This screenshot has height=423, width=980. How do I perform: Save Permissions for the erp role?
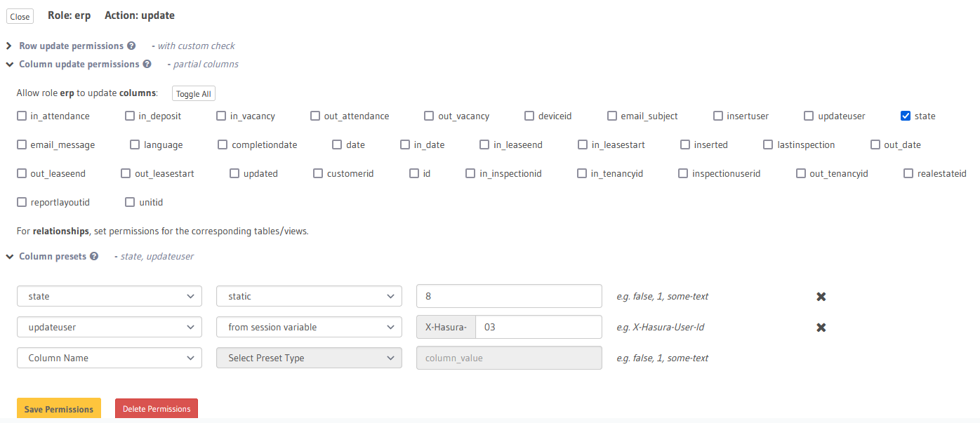pos(59,409)
